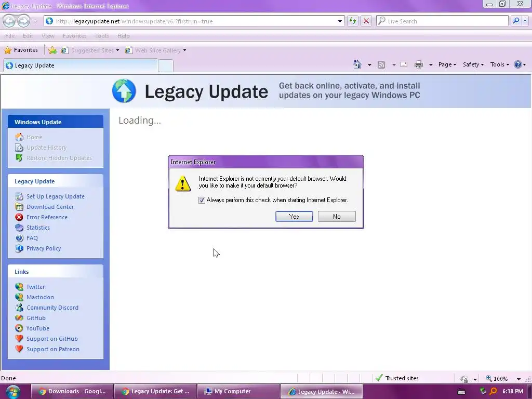532x399 pixels.
Task: Click into the address bar URL field
Action: point(193,21)
